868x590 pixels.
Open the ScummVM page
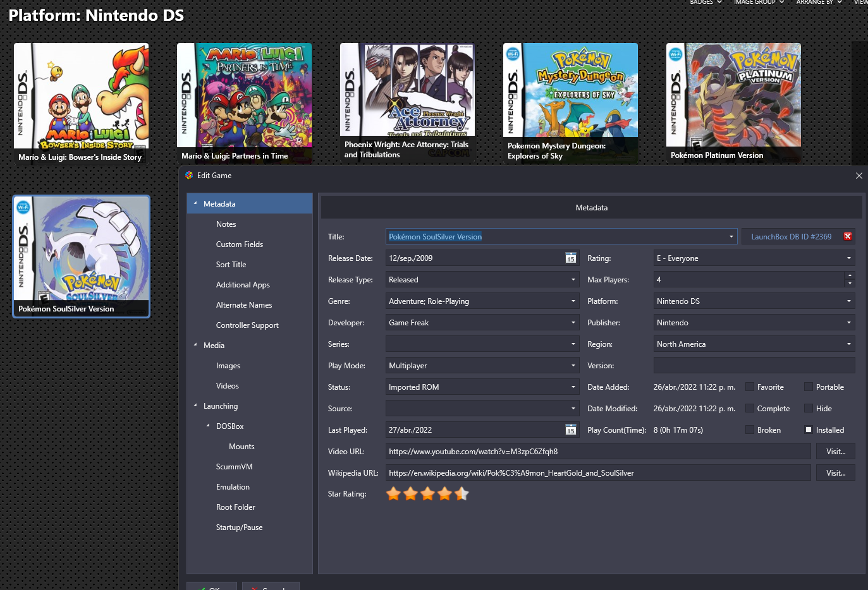pyautogui.click(x=234, y=467)
